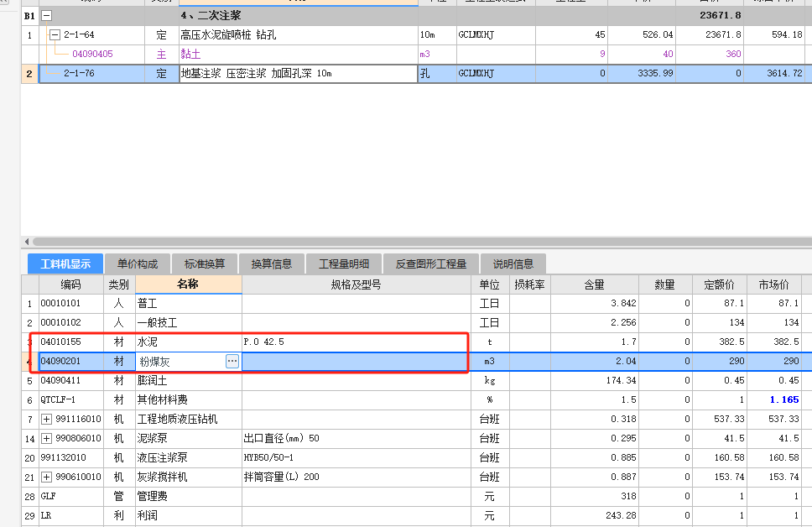The height and width of the screenshot is (527, 812).
Task: Click the 含量 column header
Action: pyautogui.click(x=595, y=284)
